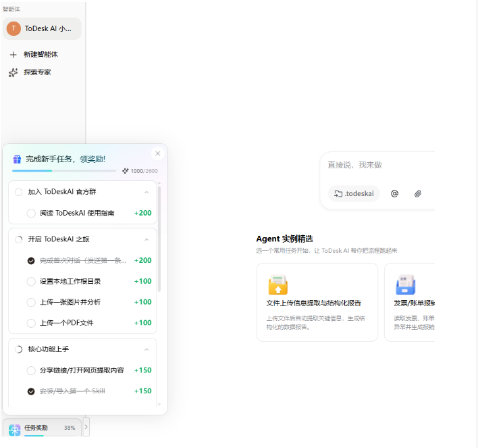
Task: Click the 直接说，我来做 input field
Action: pyautogui.click(x=378, y=165)
